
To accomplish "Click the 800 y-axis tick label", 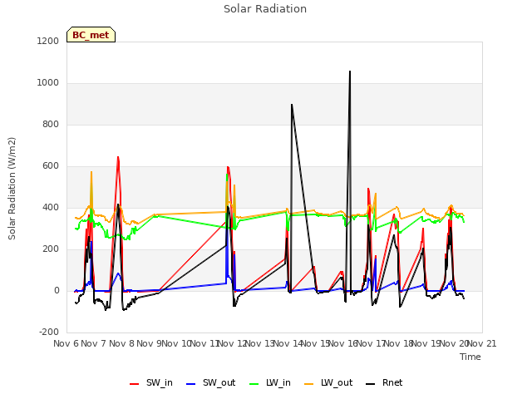I will (x=51, y=124).
